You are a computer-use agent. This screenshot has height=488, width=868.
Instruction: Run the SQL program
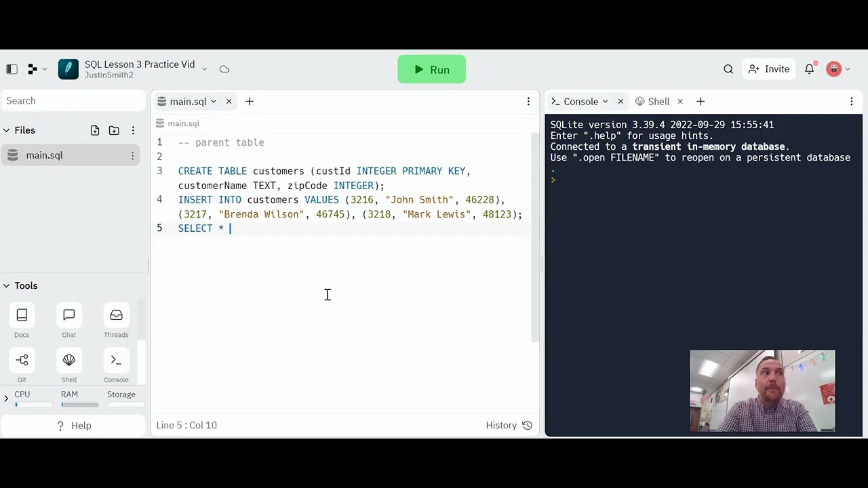tap(431, 69)
